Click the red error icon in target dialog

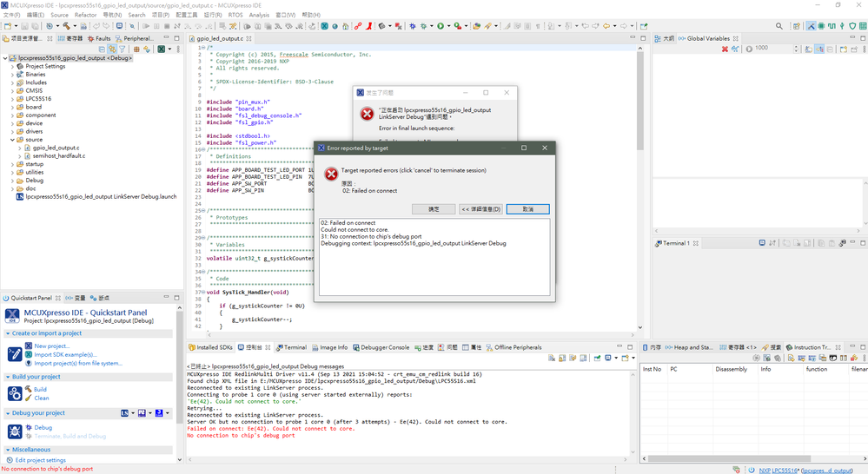point(331,174)
